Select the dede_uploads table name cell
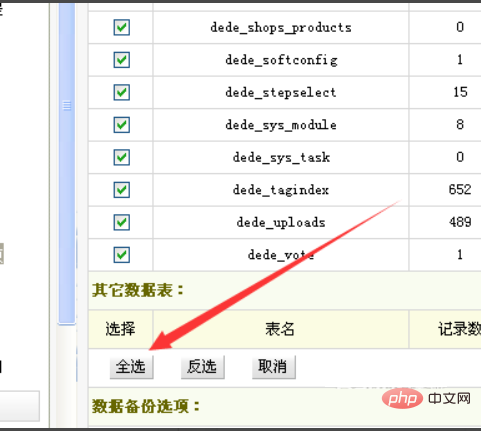 [x=281, y=222]
